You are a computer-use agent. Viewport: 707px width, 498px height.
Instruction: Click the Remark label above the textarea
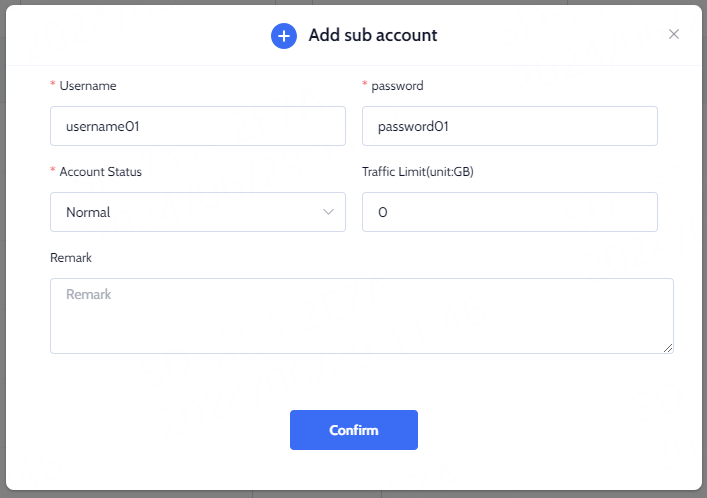(x=71, y=258)
